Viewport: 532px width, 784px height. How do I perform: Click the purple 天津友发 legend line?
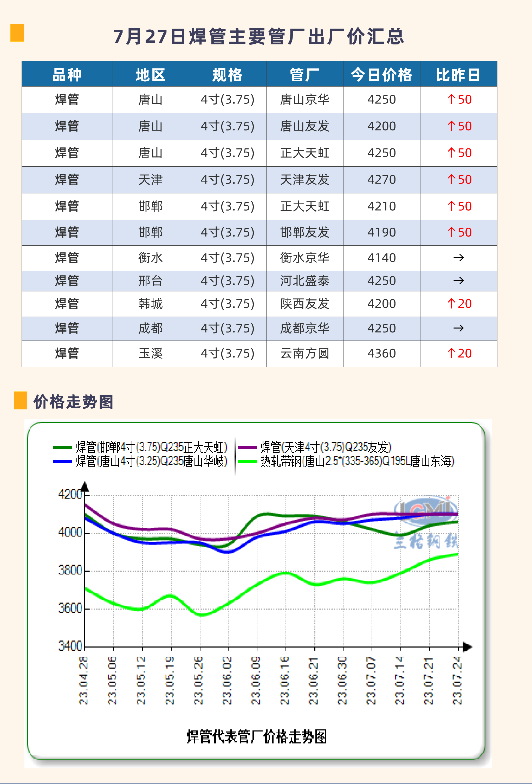tap(247, 447)
